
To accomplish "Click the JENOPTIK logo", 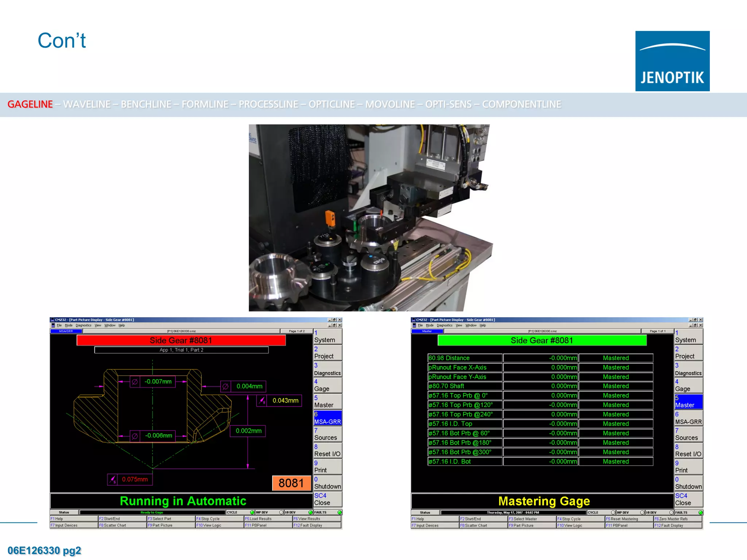I will coord(672,61).
